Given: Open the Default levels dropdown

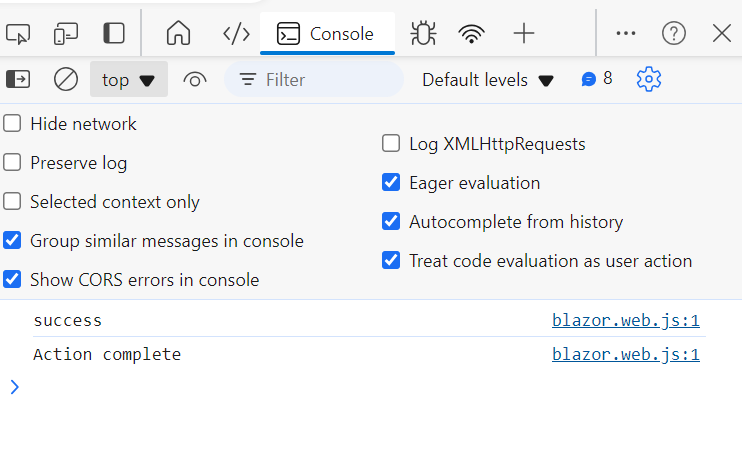Looking at the screenshot, I should pos(488,79).
